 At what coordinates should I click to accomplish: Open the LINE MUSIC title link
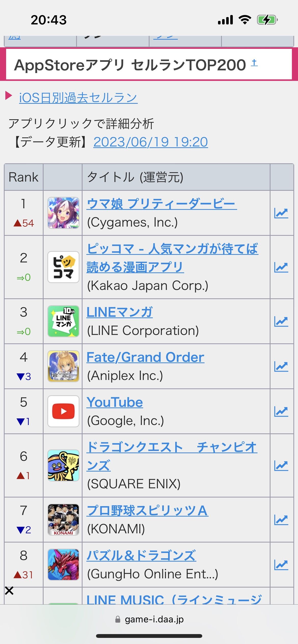174,599
